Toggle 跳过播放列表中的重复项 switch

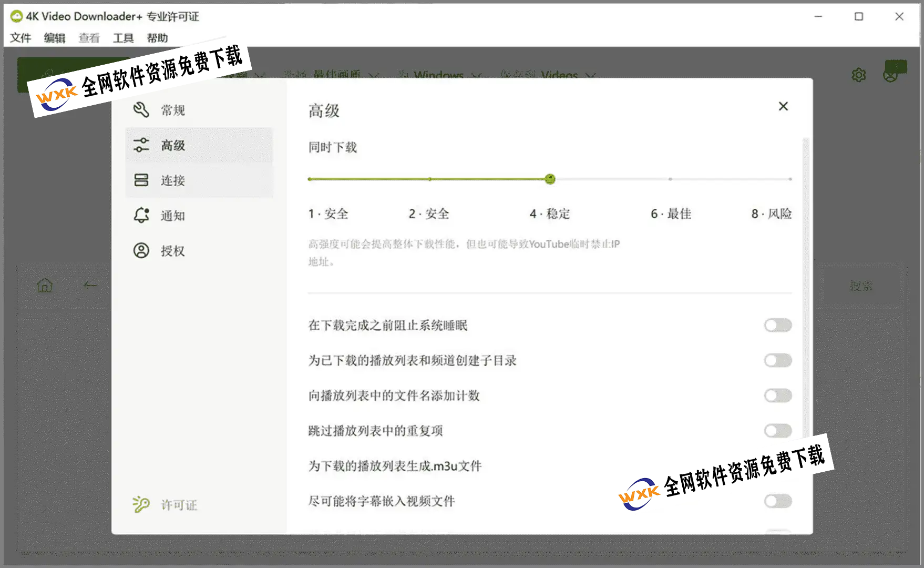(x=778, y=431)
